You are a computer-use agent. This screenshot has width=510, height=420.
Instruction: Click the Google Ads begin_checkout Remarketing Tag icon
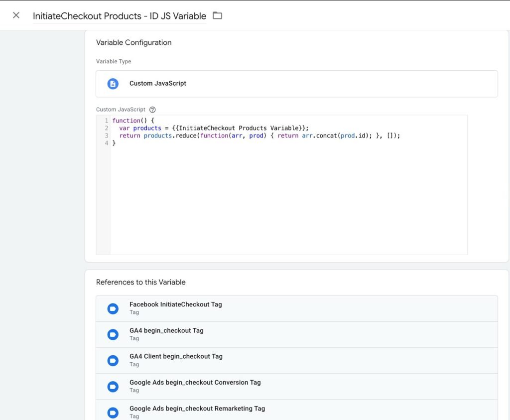(113, 413)
